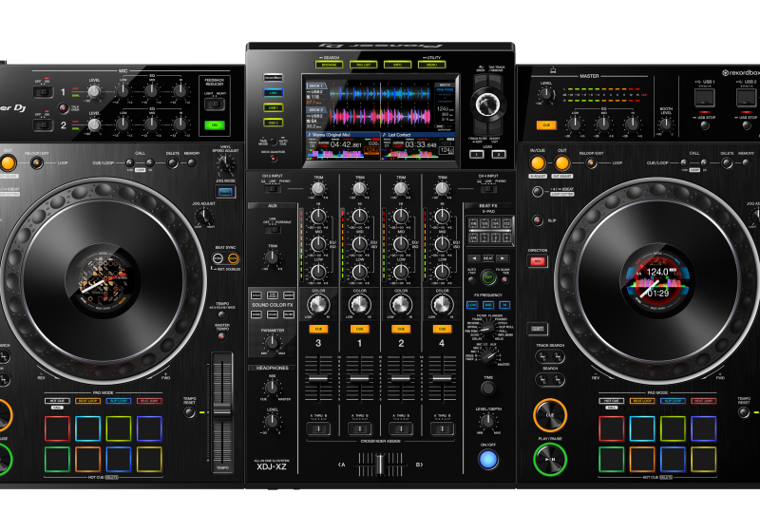Click the COLOR knob of channel 2
This screenshot has width=760, height=532.
point(401,305)
